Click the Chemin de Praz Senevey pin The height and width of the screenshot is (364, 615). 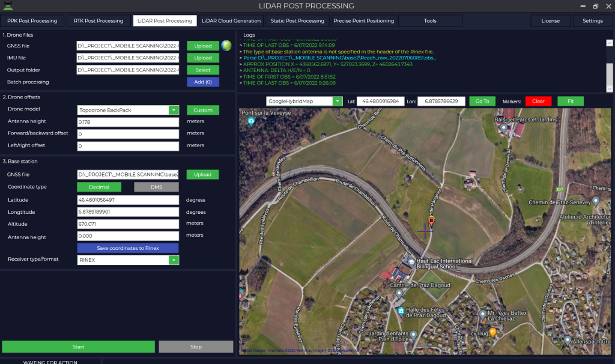click(595, 202)
